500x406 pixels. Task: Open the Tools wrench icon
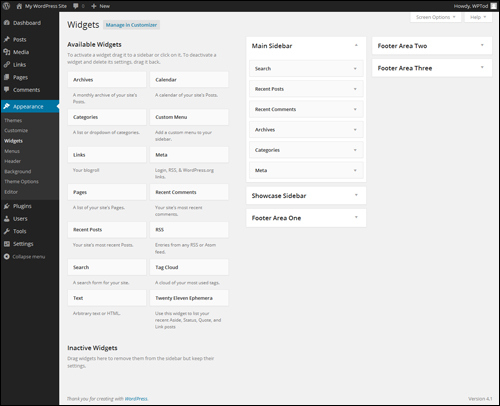coord(7,231)
